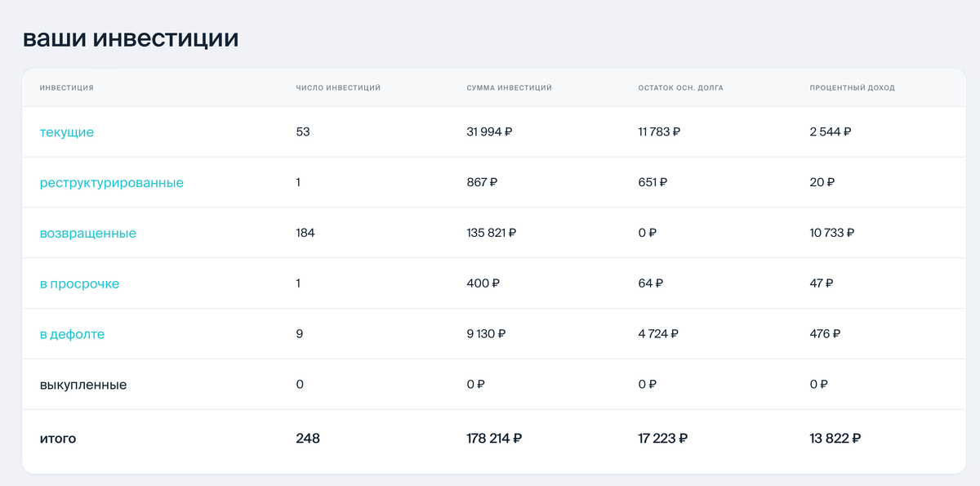Click the выкупленные row label
Viewport: 980px width, 486px height.
pyautogui.click(x=83, y=385)
